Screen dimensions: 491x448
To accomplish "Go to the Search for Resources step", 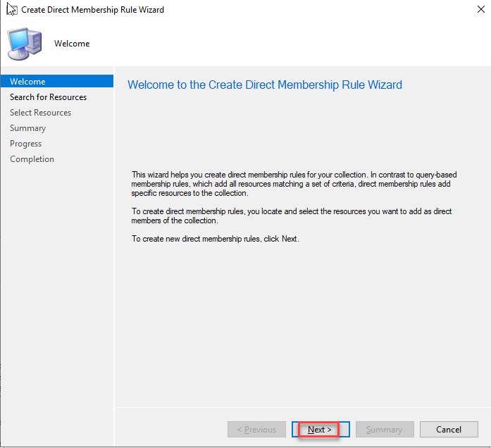I will coord(48,97).
